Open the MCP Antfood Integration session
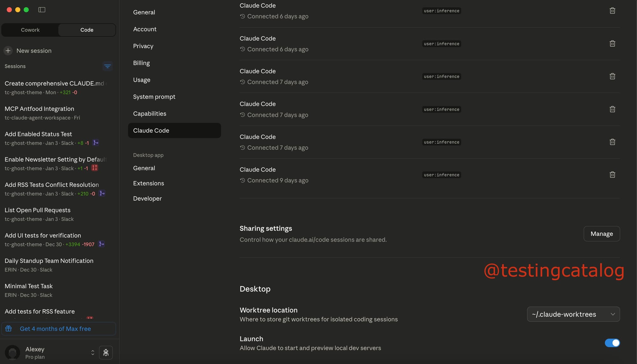 click(39, 109)
